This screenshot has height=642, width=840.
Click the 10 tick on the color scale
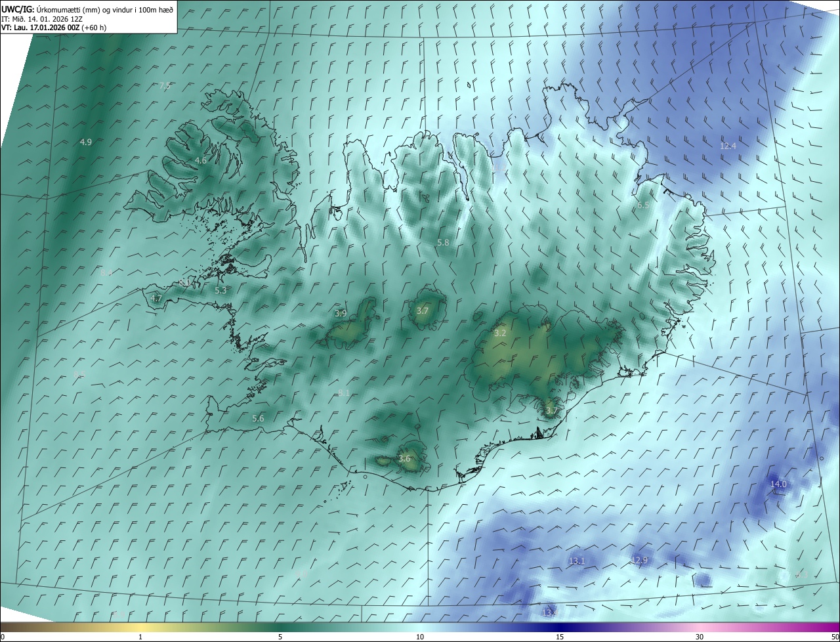point(420,637)
